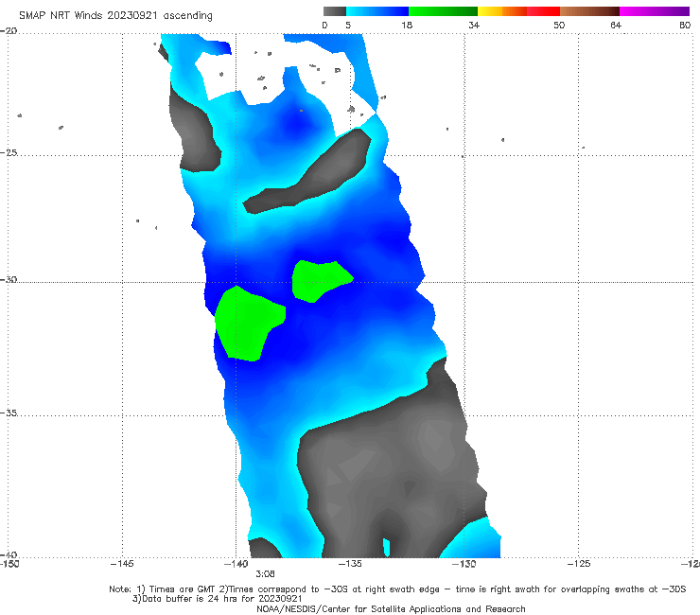This screenshot has height=615, width=700.
Task: Click the blue 5-18 segment of the color bar
Action: click(x=377, y=11)
